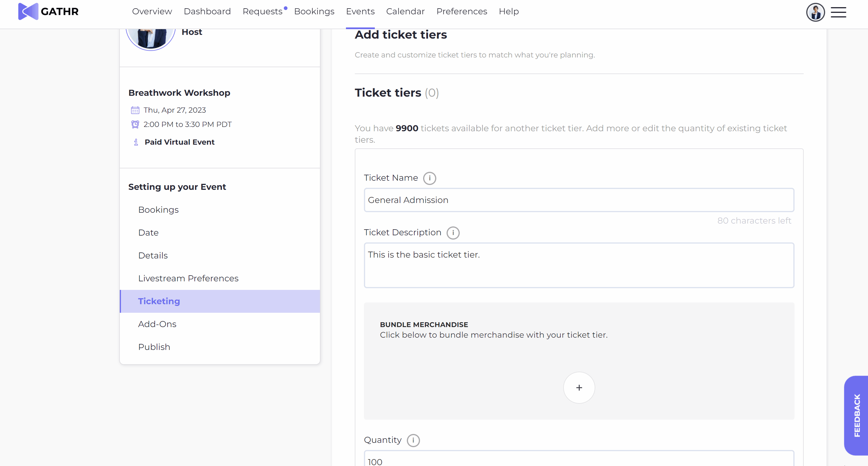Open the Help nav item
Screen dimensions: 868x466
tap(509, 11)
